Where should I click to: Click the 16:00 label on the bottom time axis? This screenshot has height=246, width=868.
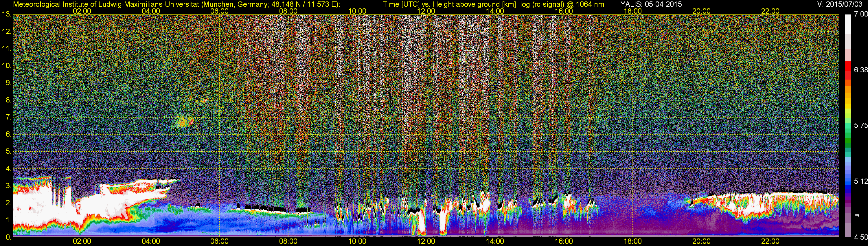coord(564,241)
